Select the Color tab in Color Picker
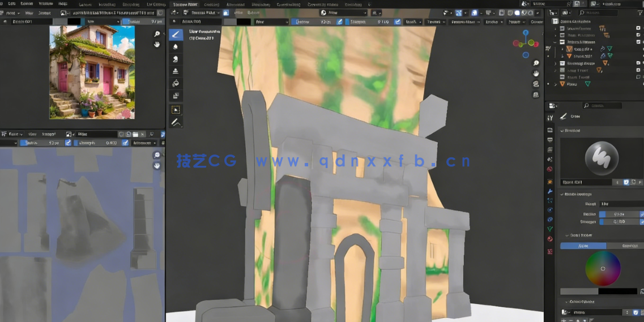The height and width of the screenshot is (322, 644). pos(583,246)
